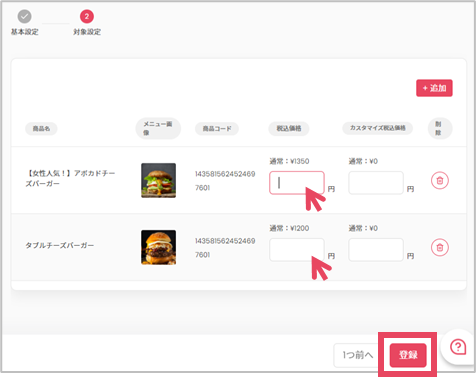
Task: Click the カスタマイズ税込価格 column header
Action: pos(377,128)
